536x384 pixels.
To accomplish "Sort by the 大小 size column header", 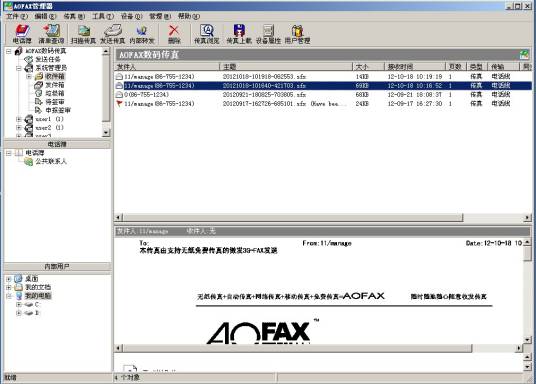I will tap(368, 66).
